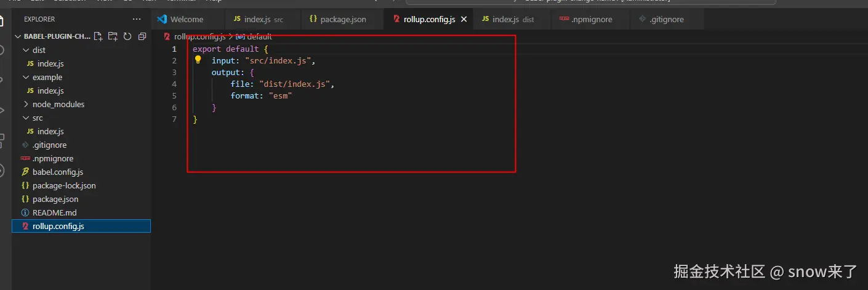Click the 'output' property on line 3
Screen dimensions: 868x290
click(226, 72)
